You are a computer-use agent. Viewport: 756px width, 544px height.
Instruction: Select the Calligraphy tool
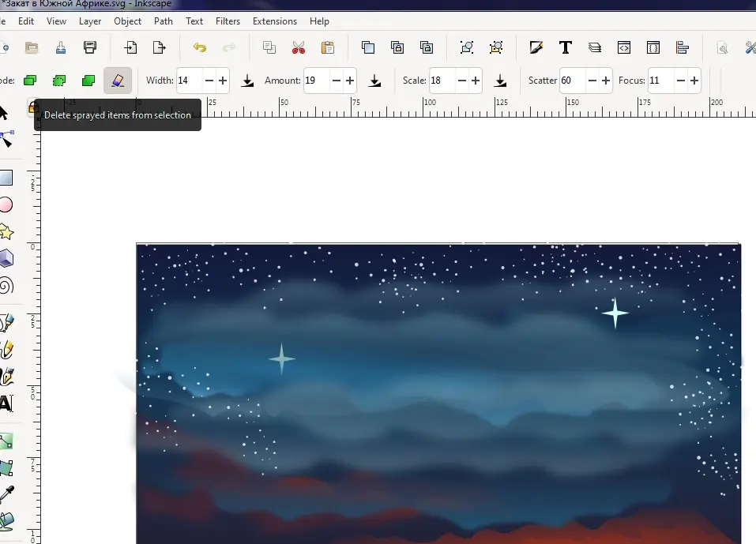(7, 377)
